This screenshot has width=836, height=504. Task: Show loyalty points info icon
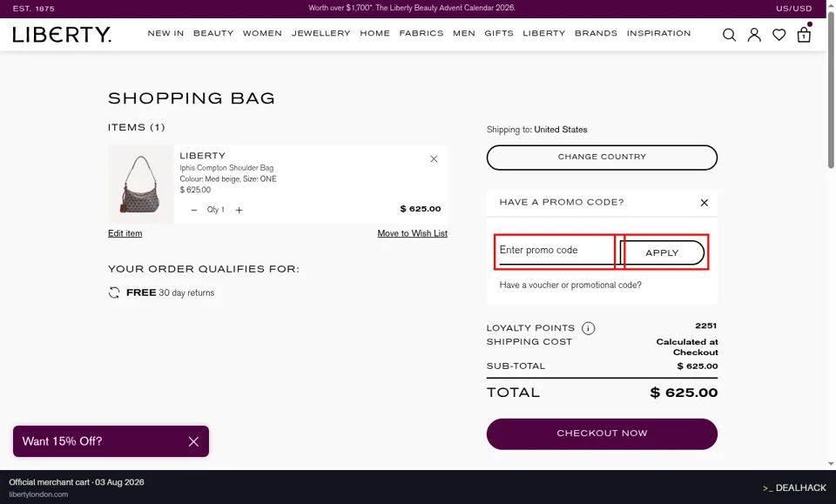pos(588,328)
